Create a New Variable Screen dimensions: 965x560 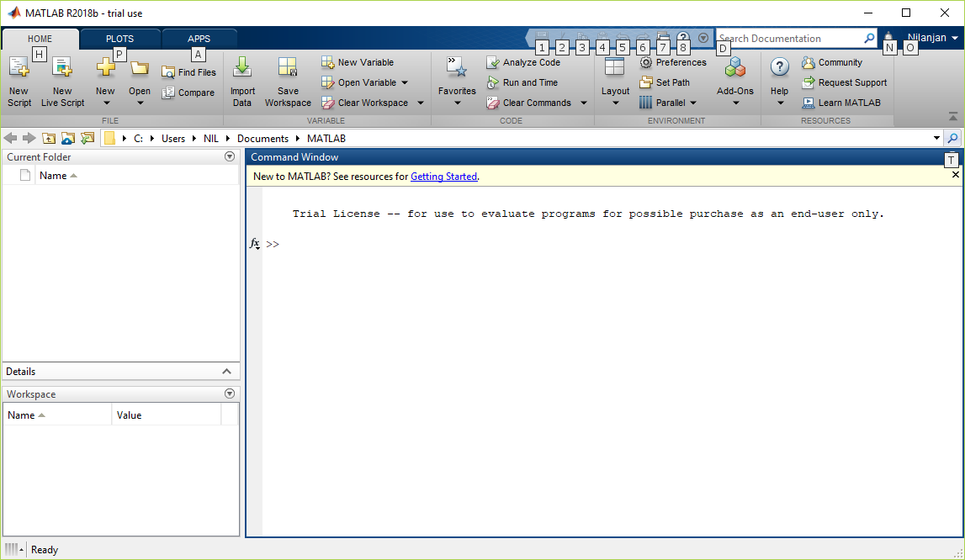point(358,62)
